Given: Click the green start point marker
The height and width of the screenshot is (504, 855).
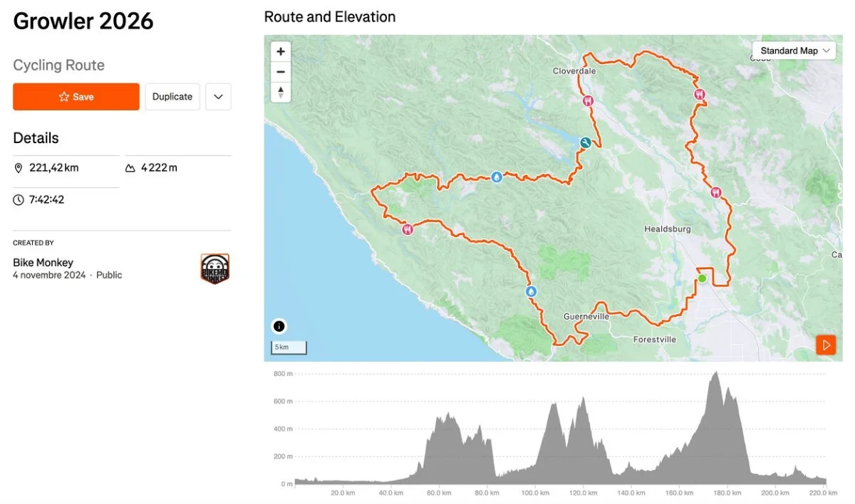Looking at the screenshot, I should click(x=702, y=278).
